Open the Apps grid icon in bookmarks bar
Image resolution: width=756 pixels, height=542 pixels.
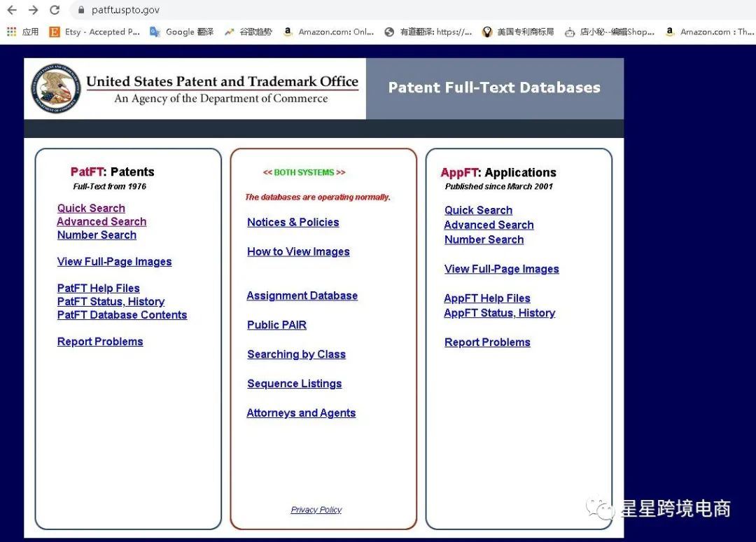pos(11,32)
